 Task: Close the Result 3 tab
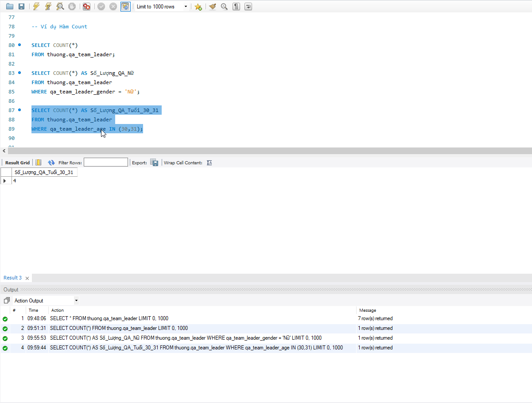(x=27, y=278)
